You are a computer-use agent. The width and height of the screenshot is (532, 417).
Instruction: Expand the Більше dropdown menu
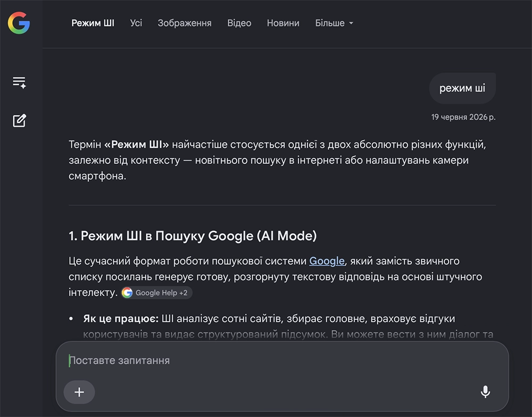pos(334,23)
